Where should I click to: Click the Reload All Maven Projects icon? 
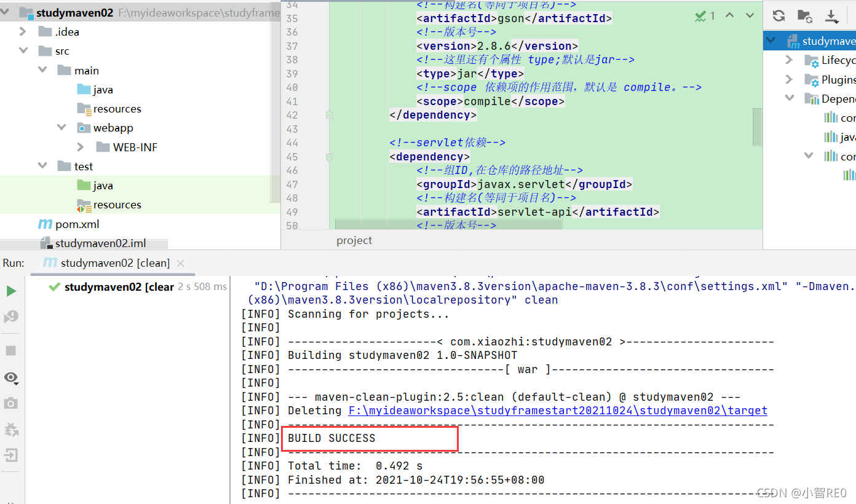coord(779,16)
